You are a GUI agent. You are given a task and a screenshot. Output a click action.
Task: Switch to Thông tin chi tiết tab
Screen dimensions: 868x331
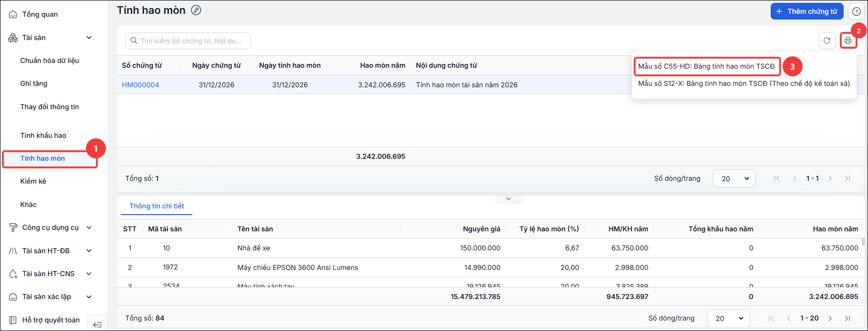pos(157,206)
